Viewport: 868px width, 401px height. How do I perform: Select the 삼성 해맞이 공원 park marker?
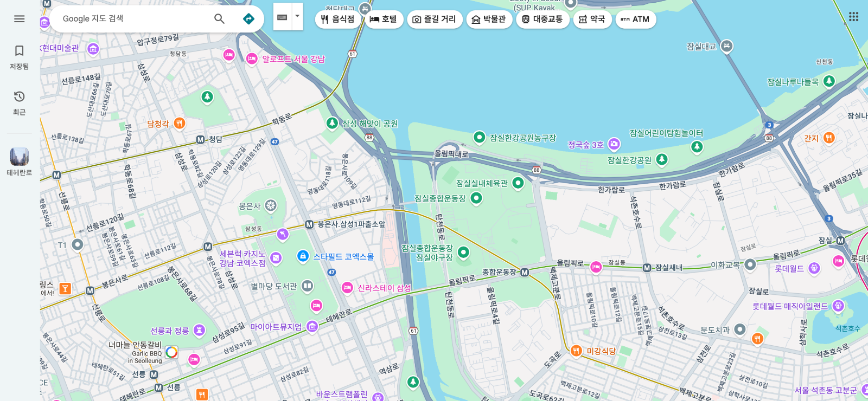pos(333,124)
